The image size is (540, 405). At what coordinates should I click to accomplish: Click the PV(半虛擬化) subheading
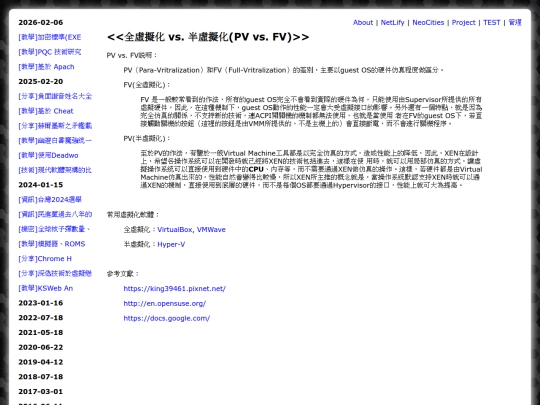[x=147, y=138]
